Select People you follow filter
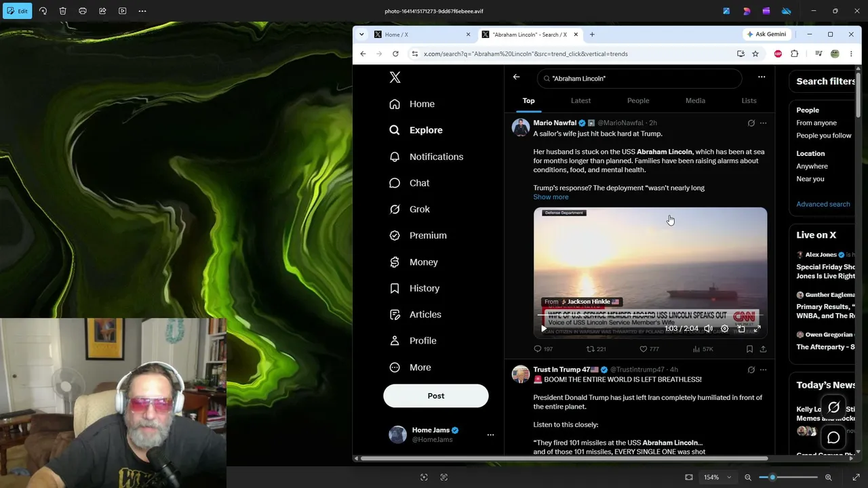 (824, 136)
